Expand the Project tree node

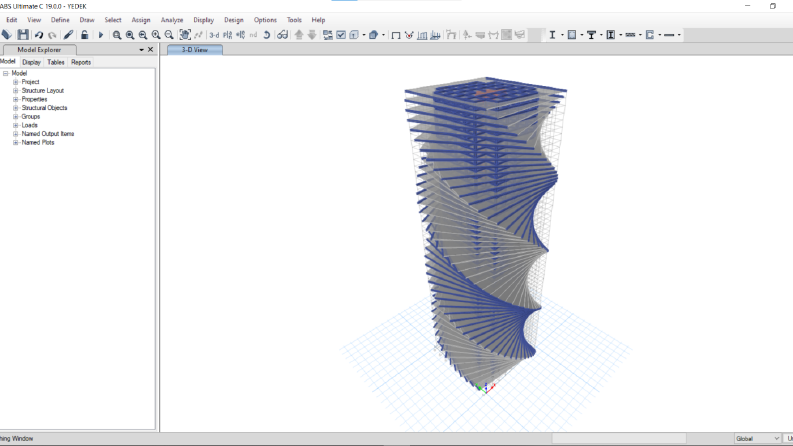tap(15, 82)
